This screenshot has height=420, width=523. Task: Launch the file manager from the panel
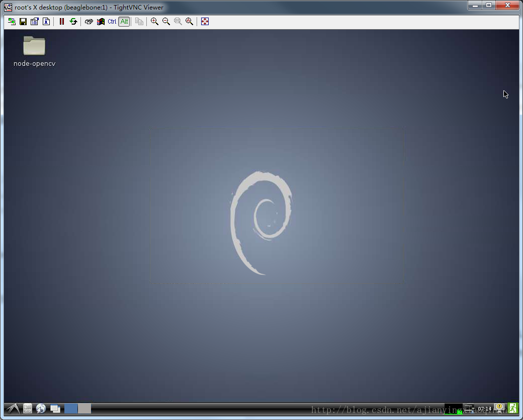point(28,408)
